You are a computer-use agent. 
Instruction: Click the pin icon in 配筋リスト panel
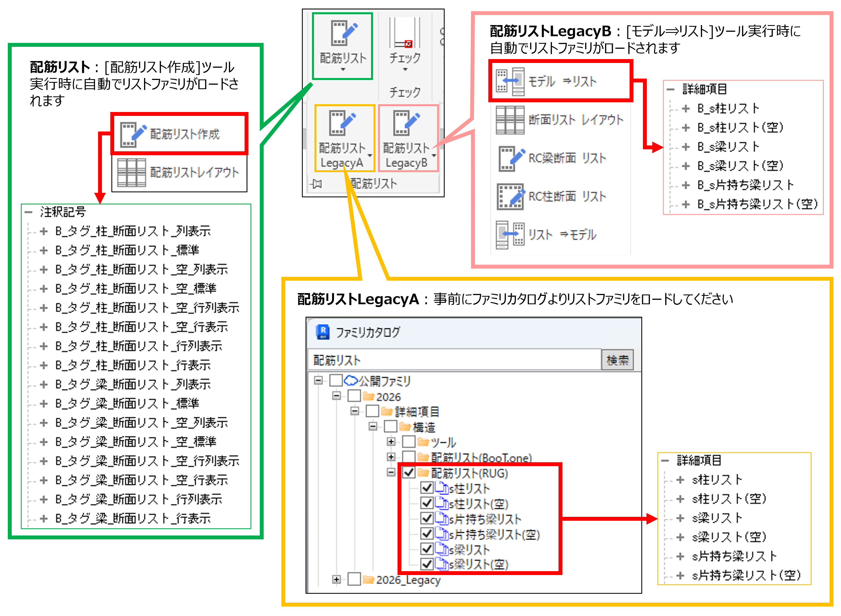(x=316, y=183)
